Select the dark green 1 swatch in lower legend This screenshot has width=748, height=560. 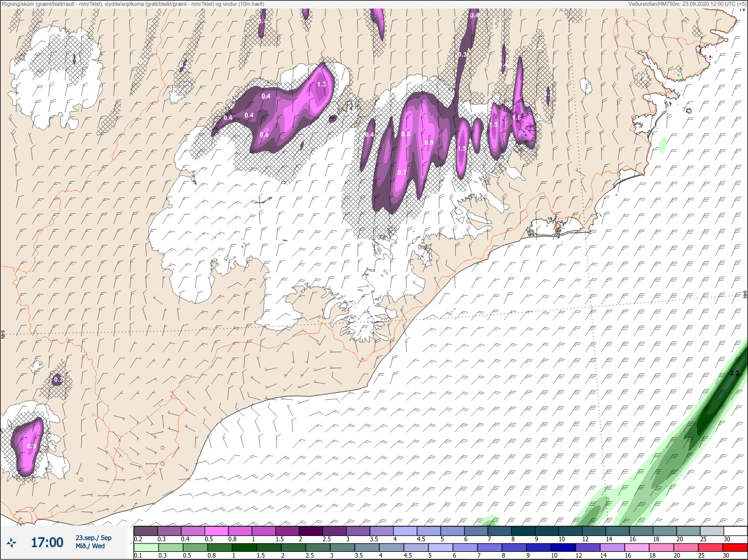coord(243,548)
